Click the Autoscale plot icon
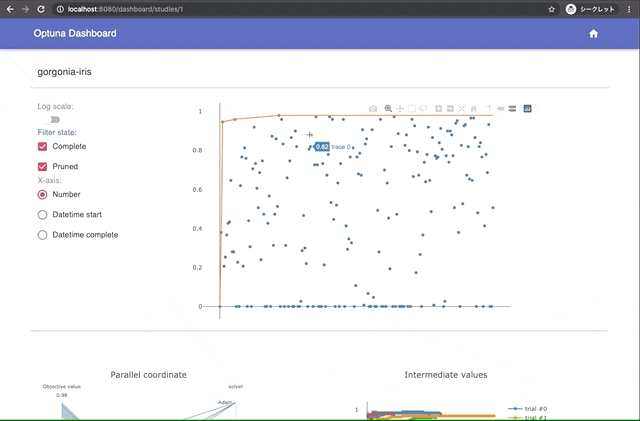This screenshot has height=421, width=640. [462, 109]
